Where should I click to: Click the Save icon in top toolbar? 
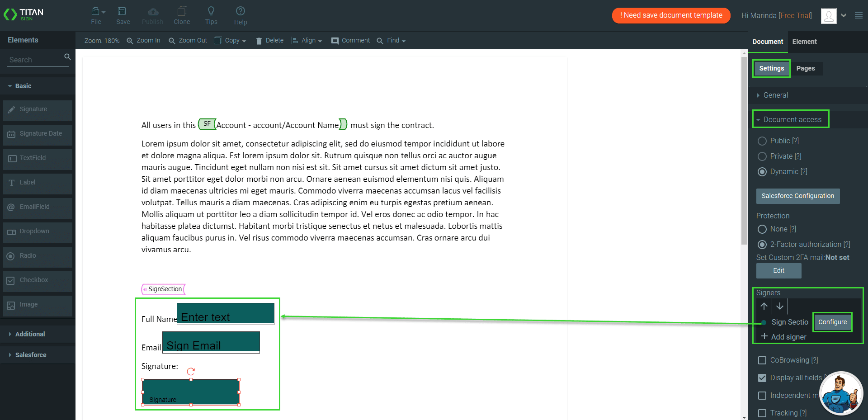tap(122, 12)
